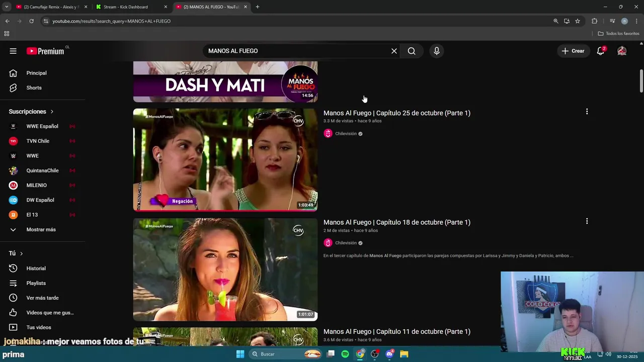The image size is (644, 362).
Task: Open the Windows Start menu
Action: 240,354
